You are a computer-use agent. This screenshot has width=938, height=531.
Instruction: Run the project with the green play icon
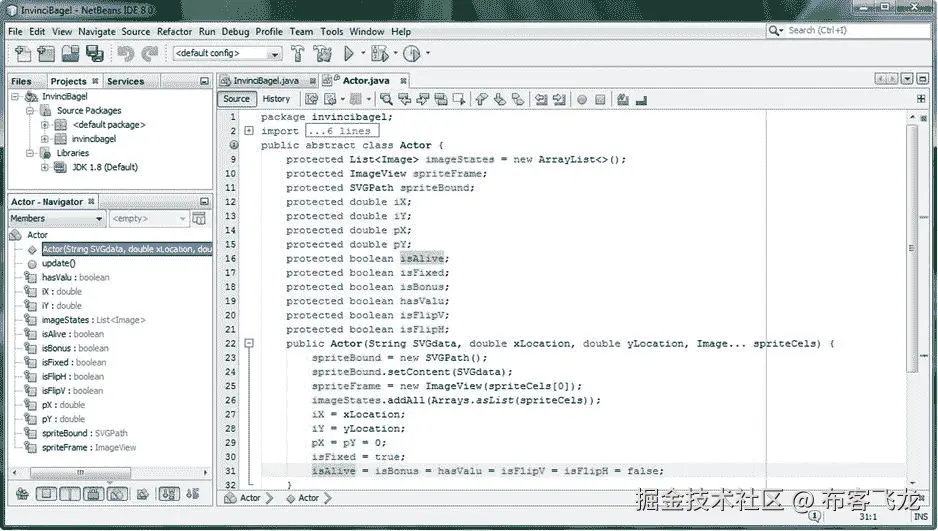tap(349, 53)
